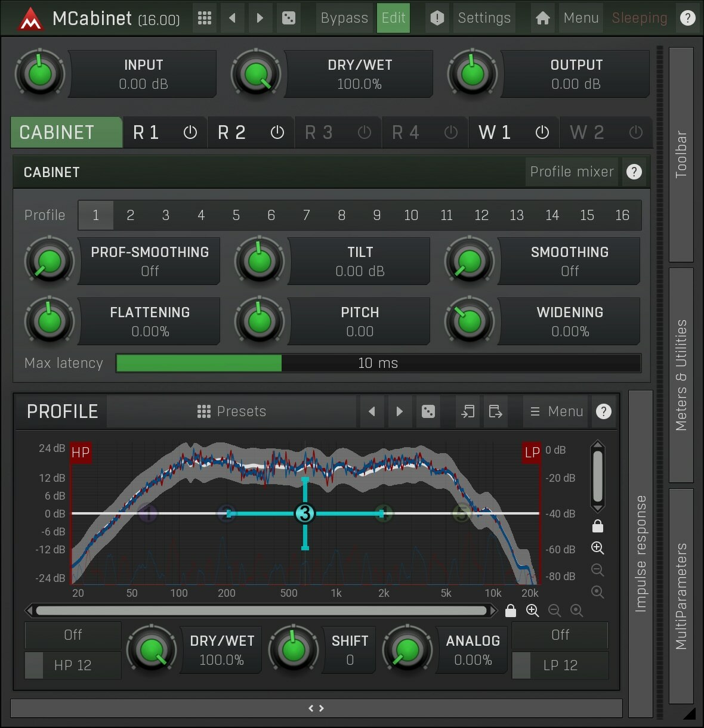This screenshot has height=728, width=704.
Task: Click the randomize dice icon in the top toolbar
Action: tap(289, 18)
